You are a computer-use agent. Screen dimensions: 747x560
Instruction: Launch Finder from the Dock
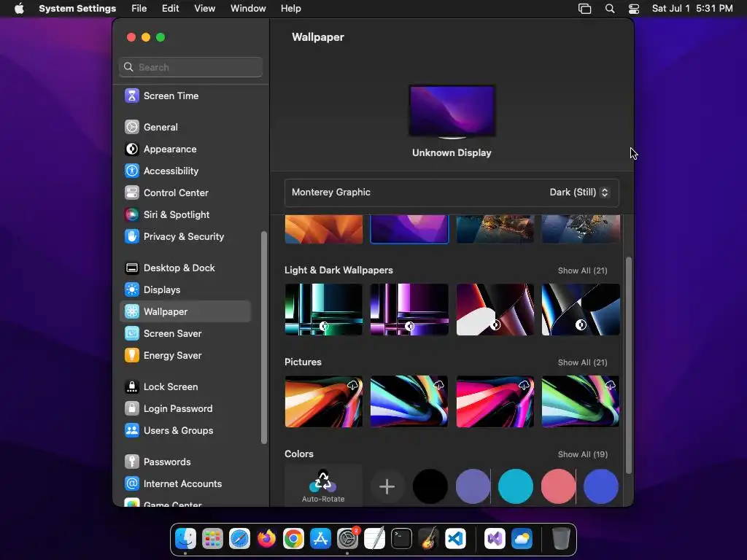185,539
